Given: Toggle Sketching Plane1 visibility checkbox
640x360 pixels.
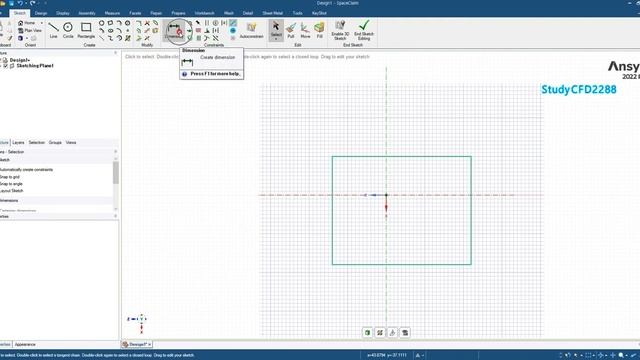Looking at the screenshot, I should tap(6, 66).
